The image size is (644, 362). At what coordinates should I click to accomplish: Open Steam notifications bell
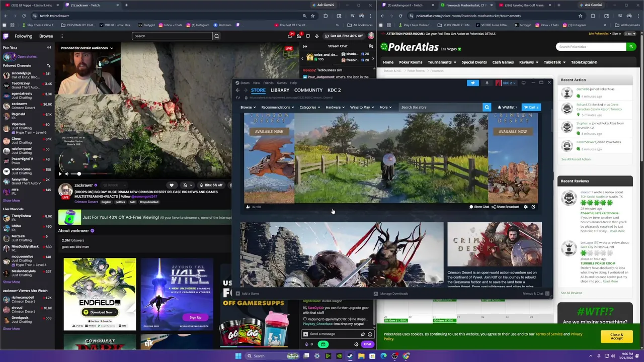(x=487, y=82)
